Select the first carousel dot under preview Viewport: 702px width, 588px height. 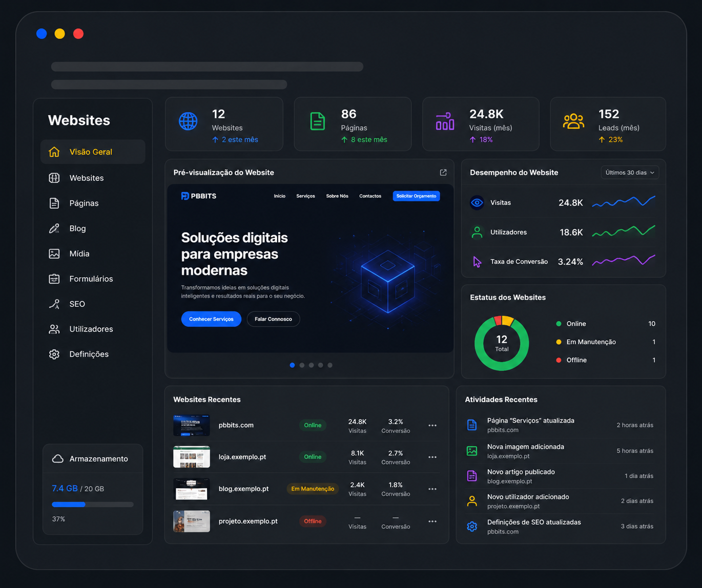[292, 365]
